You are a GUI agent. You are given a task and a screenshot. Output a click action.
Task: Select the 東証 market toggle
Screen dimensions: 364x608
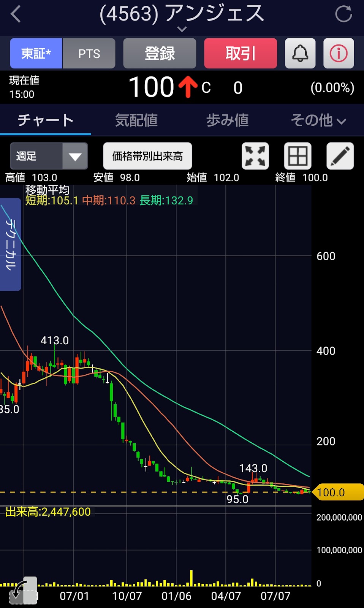click(x=36, y=53)
